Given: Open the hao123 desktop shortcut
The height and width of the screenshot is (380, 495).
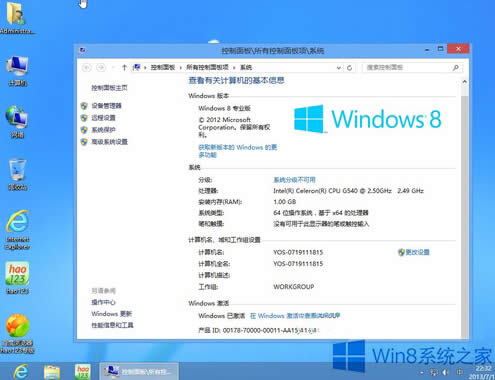Looking at the screenshot, I should [x=17, y=278].
